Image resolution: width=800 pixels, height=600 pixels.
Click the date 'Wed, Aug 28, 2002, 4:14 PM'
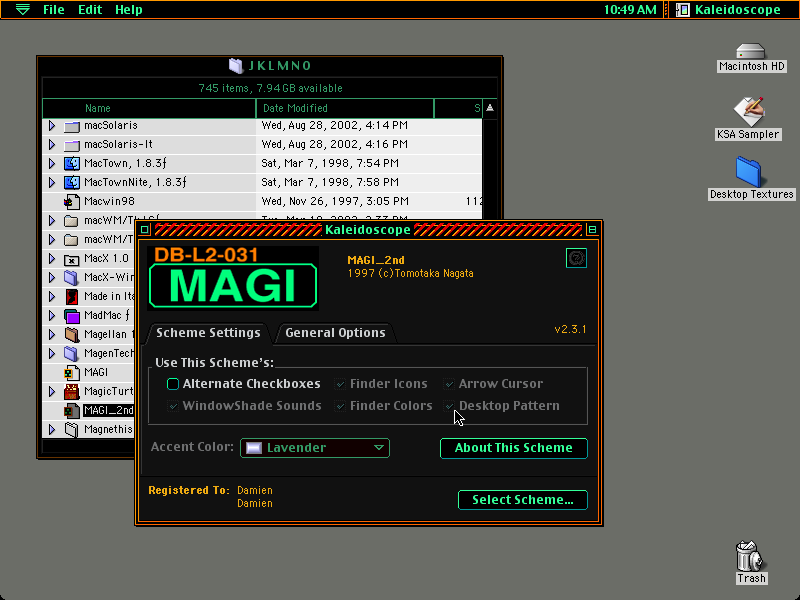pyautogui.click(x=334, y=126)
